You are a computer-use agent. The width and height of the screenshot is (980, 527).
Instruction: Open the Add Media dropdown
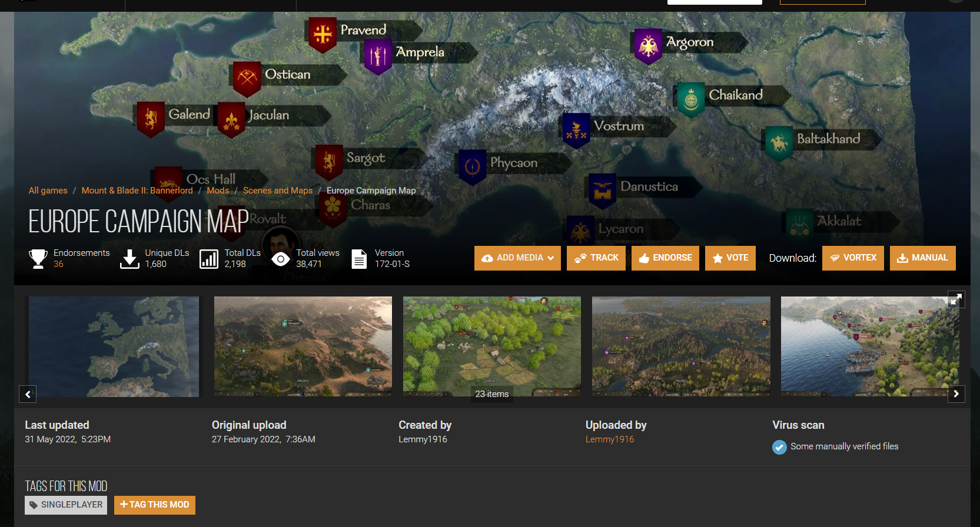[x=517, y=258]
